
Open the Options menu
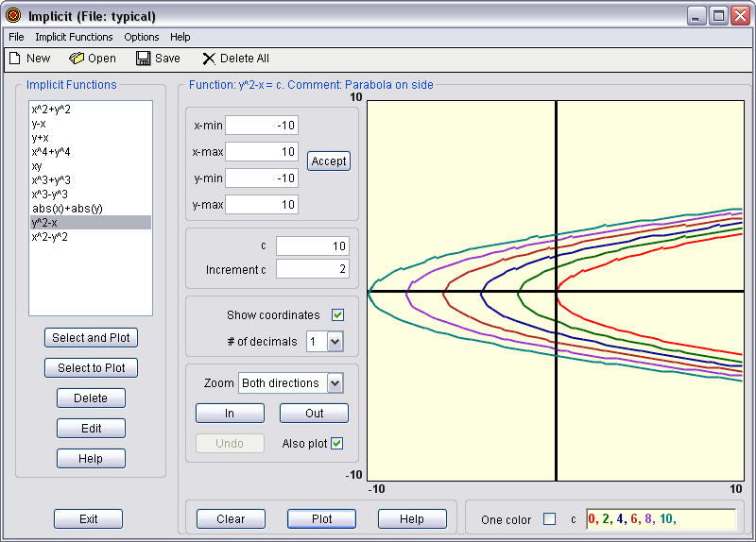tap(142, 37)
